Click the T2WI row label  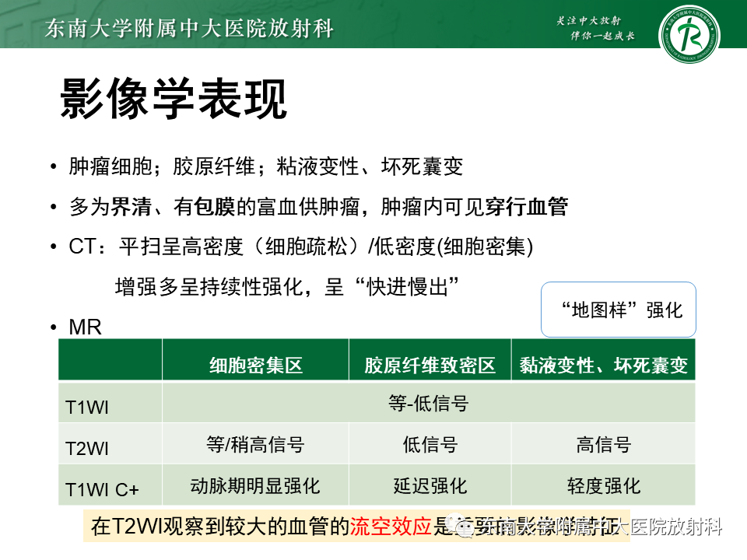point(86,448)
